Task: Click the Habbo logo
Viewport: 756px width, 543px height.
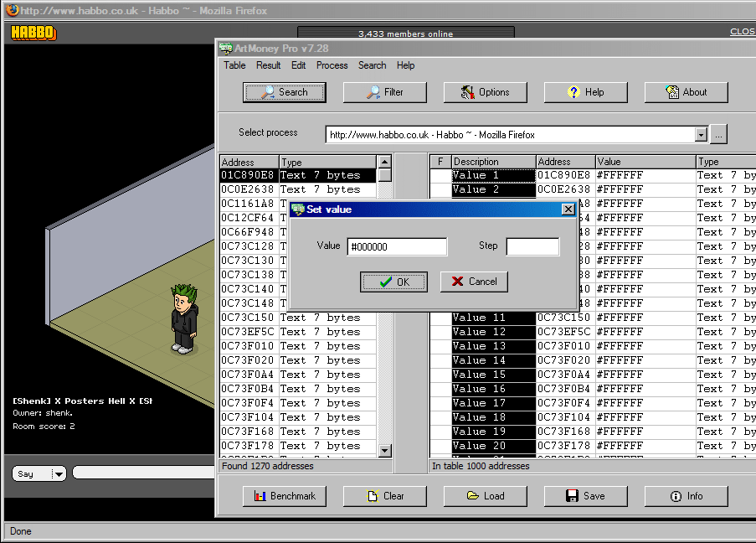Action: (x=33, y=33)
